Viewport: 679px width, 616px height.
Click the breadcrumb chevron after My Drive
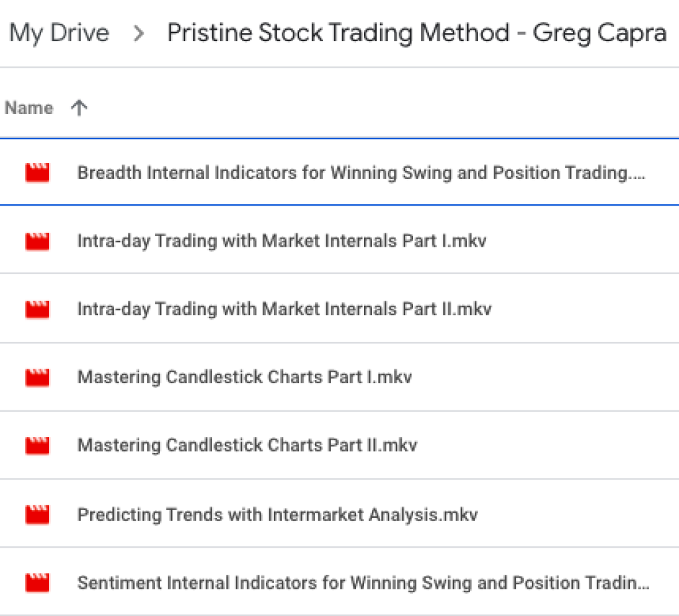(139, 33)
